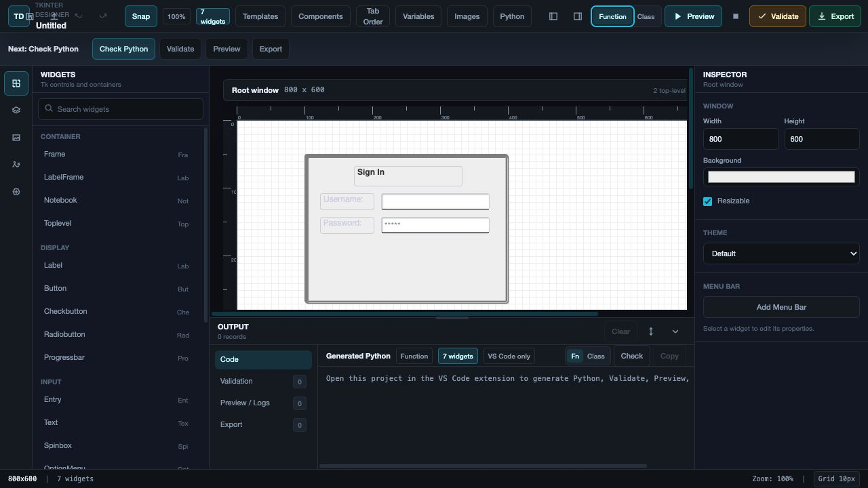This screenshot has width=868, height=488.
Task: Click the vertical resize output panel icon
Action: [x=651, y=331]
